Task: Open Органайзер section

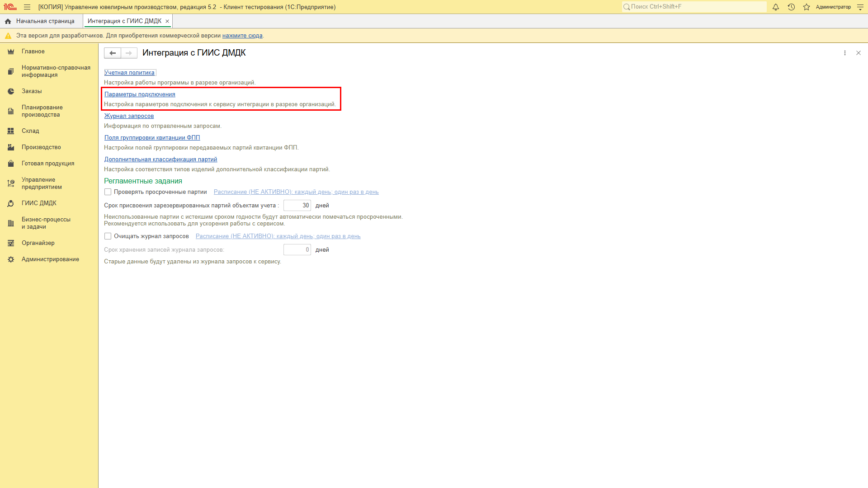Action: (38, 243)
